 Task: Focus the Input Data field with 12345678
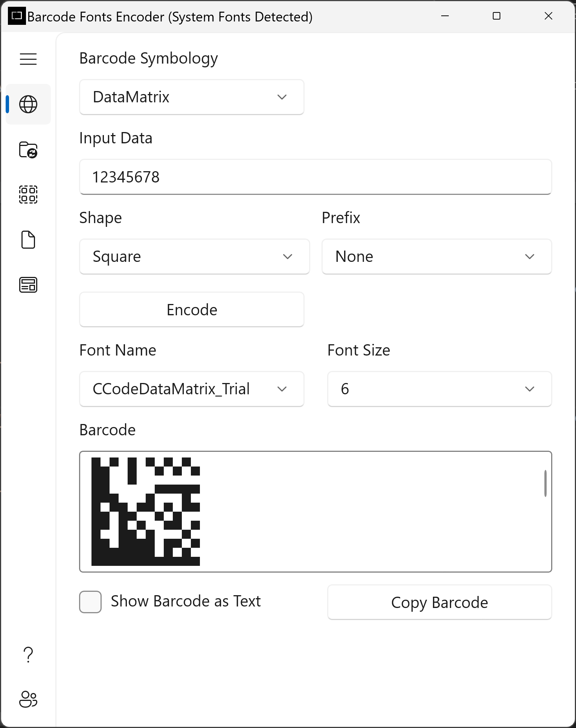point(315,177)
